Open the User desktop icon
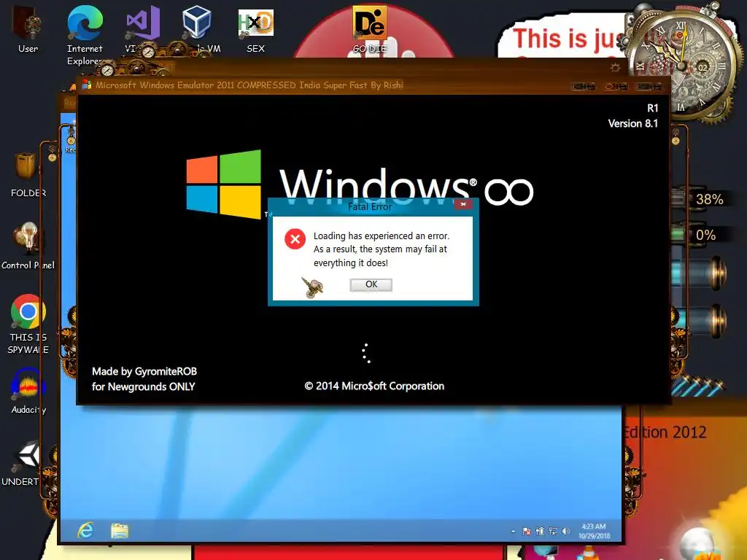Image resolution: width=747 pixels, height=560 pixels. pyautogui.click(x=28, y=28)
